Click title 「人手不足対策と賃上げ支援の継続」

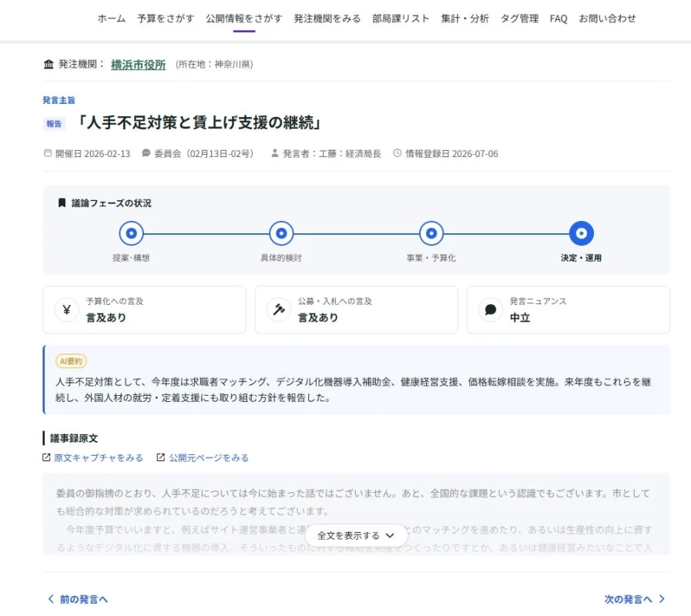[200, 122]
